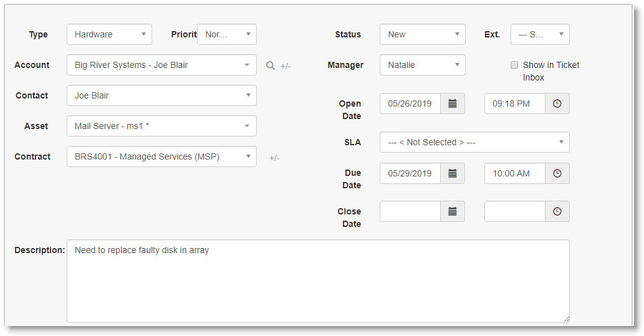Click the +/- link next to Account
The width and height of the screenshot is (644, 336).
pos(286,66)
